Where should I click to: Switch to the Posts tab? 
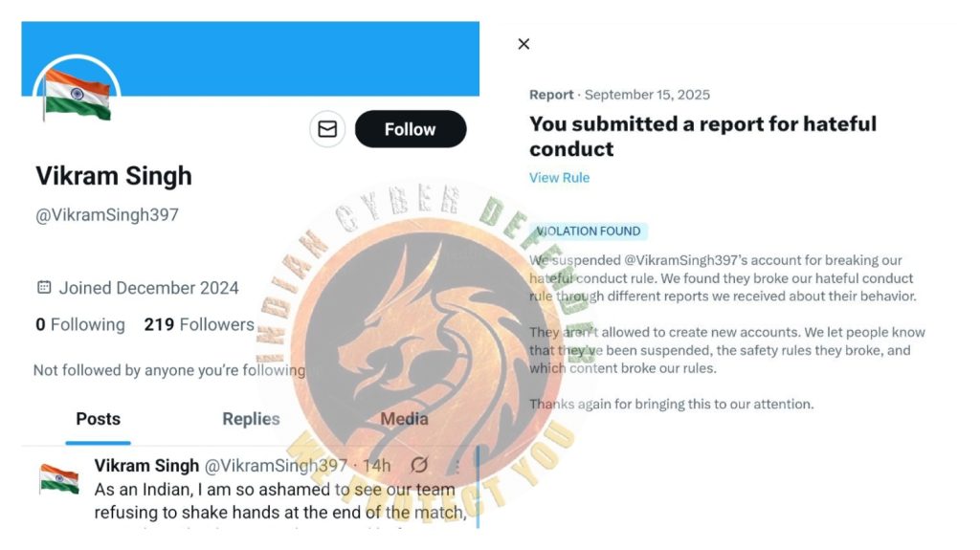98,419
